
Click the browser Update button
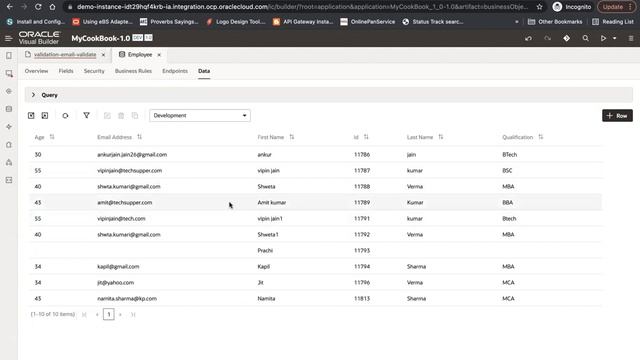tap(616, 7)
